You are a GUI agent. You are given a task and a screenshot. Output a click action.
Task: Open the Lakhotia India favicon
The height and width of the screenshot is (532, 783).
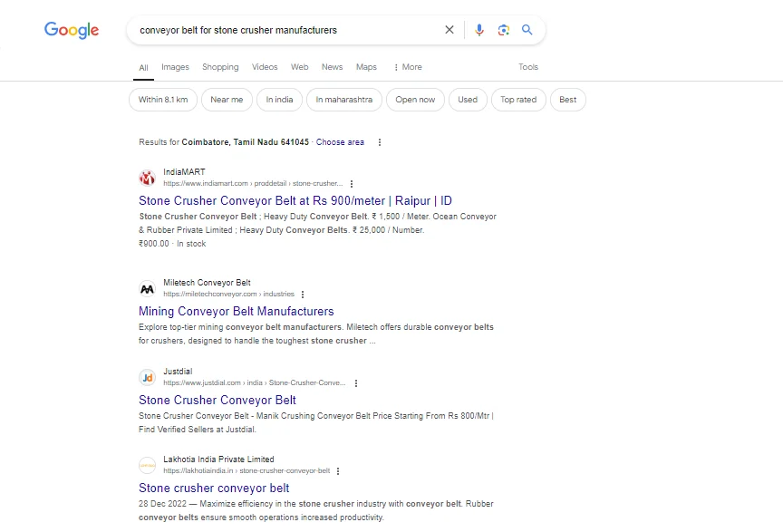[x=147, y=465]
